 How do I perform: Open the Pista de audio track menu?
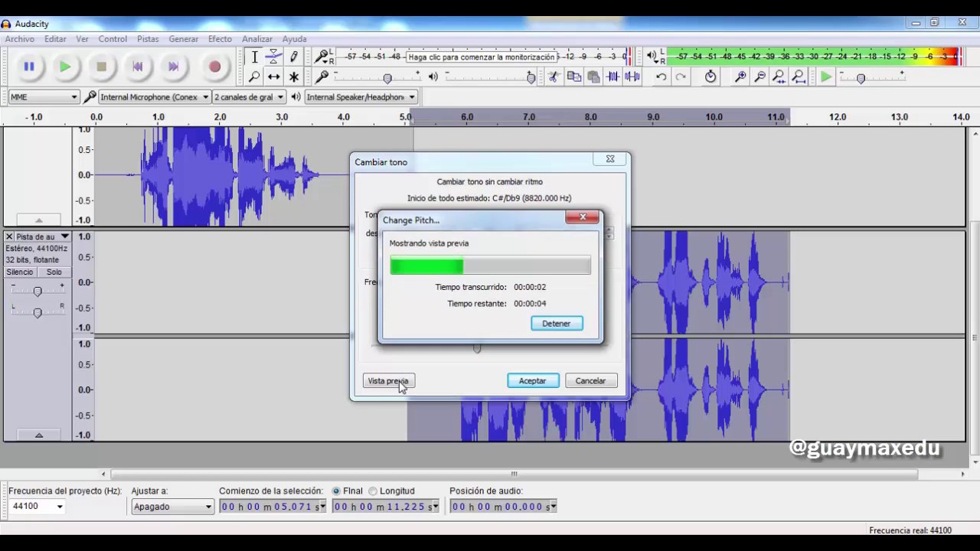click(x=43, y=237)
